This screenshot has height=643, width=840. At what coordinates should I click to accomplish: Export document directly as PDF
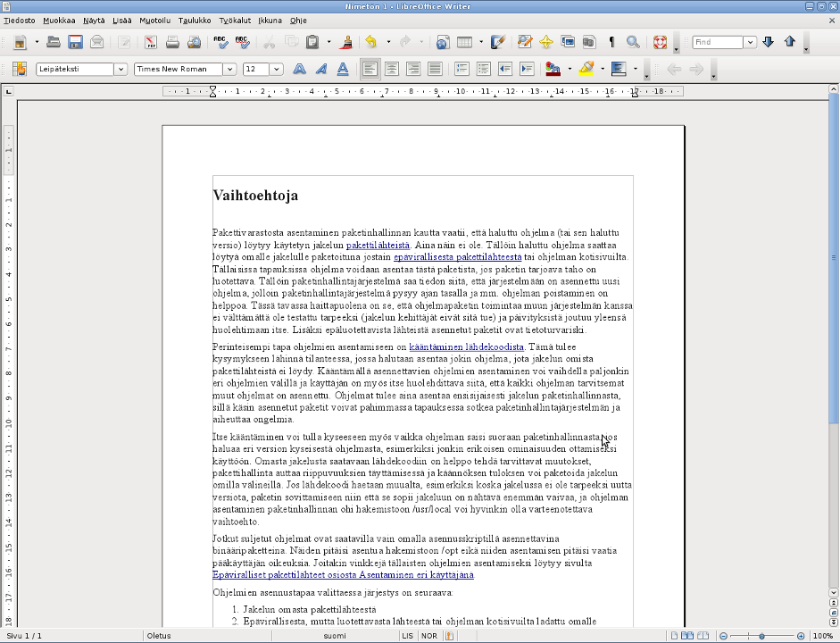[151, 42]
